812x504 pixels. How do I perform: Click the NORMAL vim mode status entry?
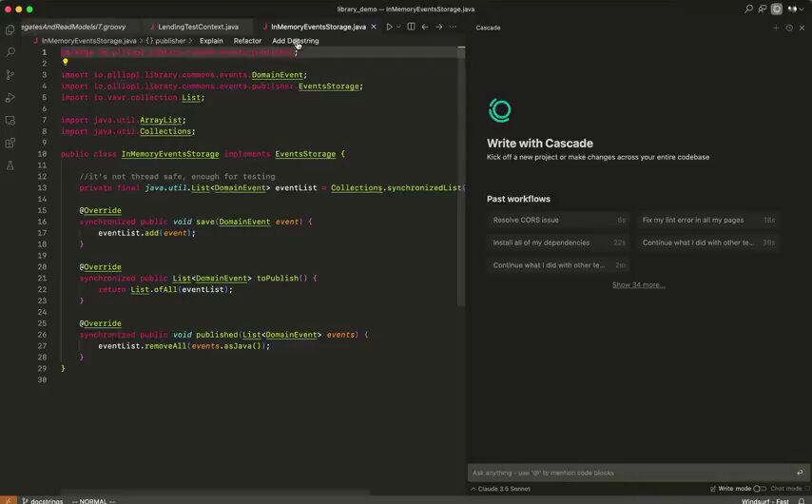point(93,501)
